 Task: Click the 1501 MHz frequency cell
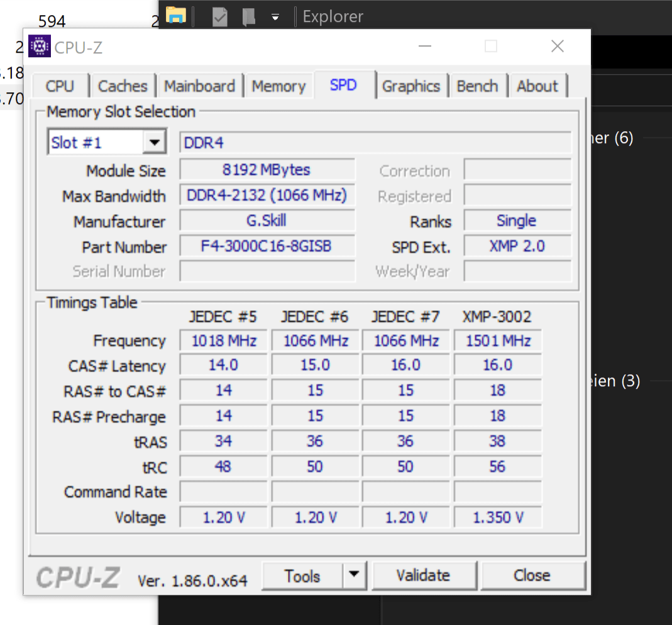[498, 340]
